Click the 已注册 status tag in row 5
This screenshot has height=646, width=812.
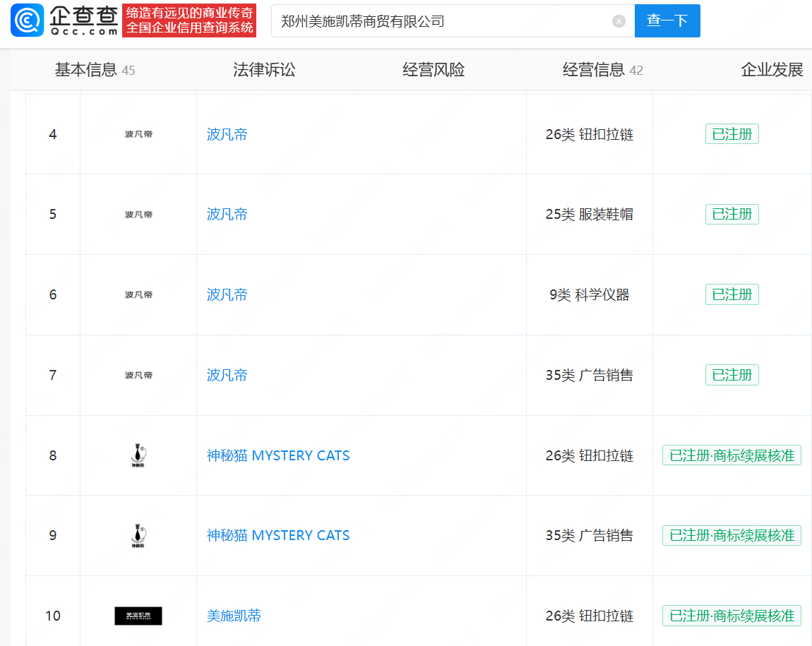(732, 215)
